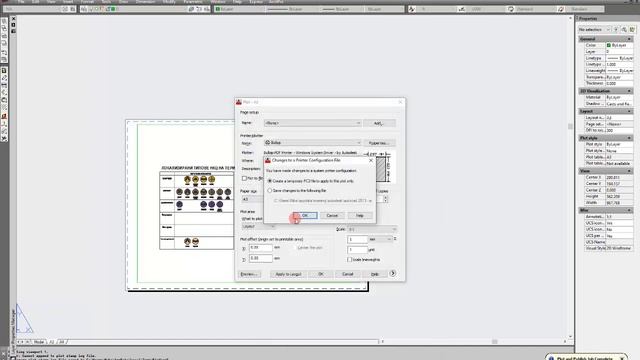The height and width of the screenshot is (360, 640).
Task: Click AutoCAD icon in Changes to Printer Configuration dialog
Action: [268, 160]
